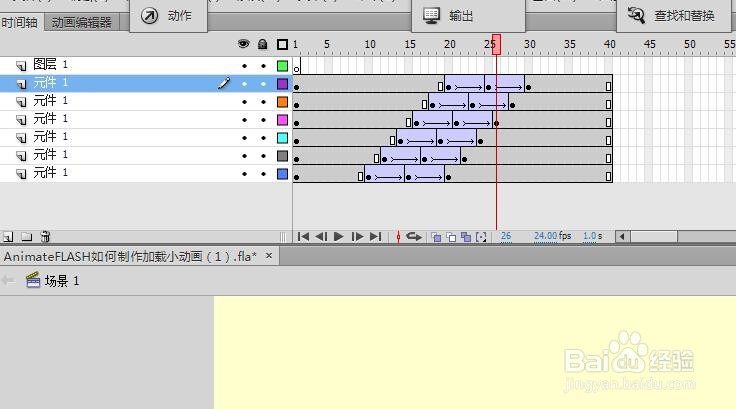736x409 pixels.
Task: Click frame 40 on the timeline ruler
Action: tap(609, 44)
